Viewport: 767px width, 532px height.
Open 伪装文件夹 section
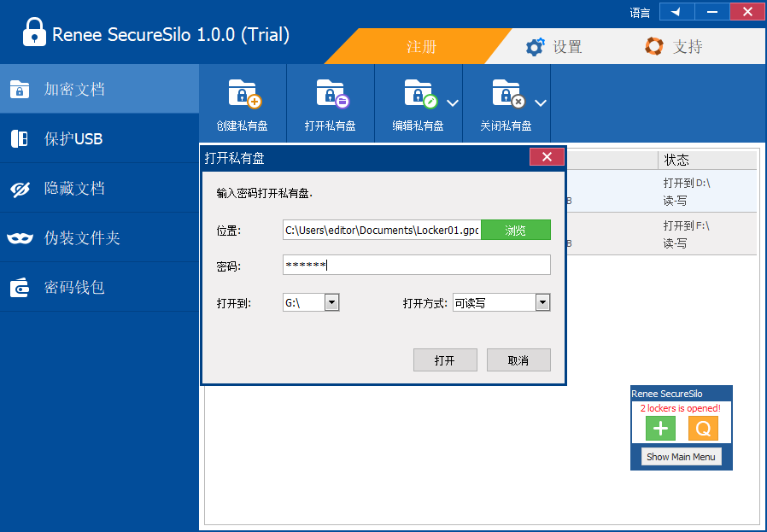coord(99,237)
